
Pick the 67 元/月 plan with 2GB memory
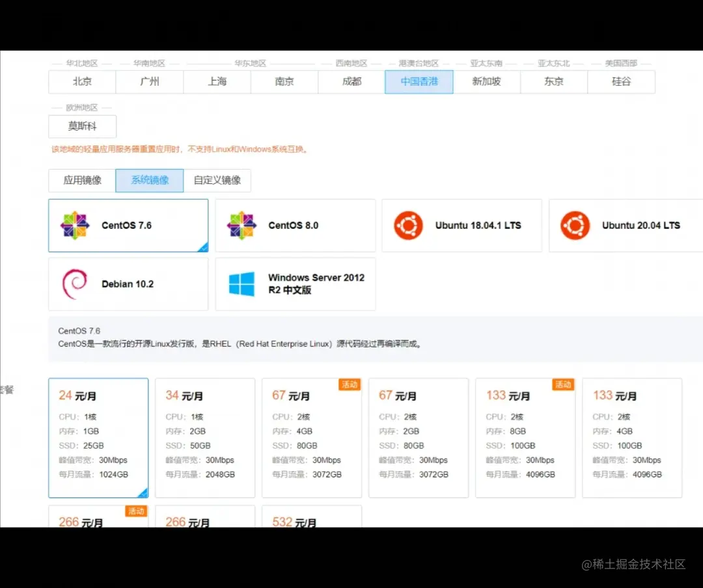coord(419,438)
